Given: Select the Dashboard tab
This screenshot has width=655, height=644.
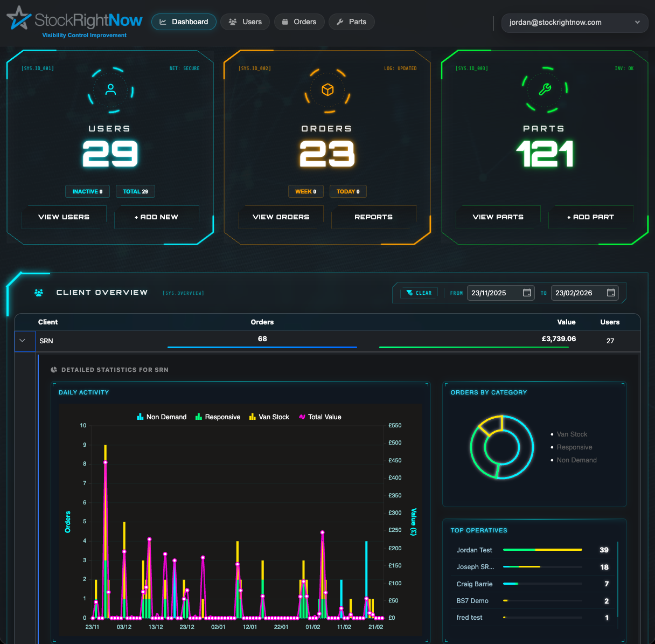Looking at the screenshot, I should point(184,22).
